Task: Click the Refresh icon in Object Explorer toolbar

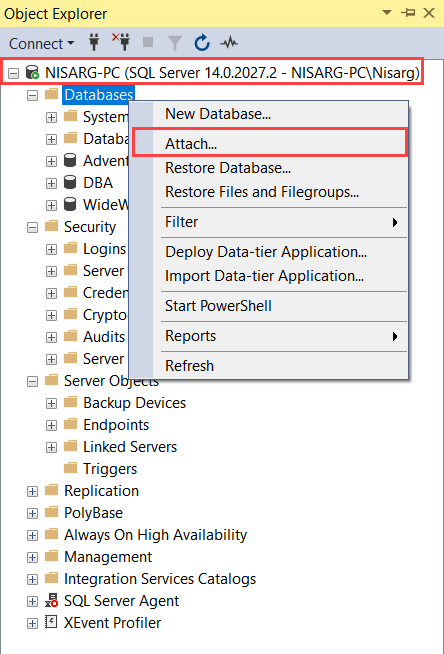Action: coord(202,43)
